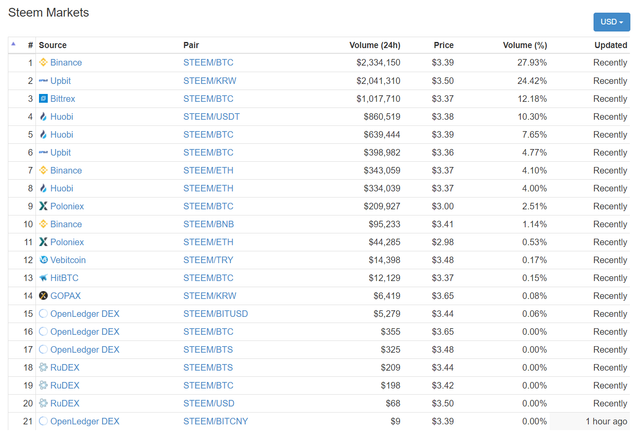Viewport: 640px width, 434px height.
Task: Click the 24.42% volume percentage
Action: pyautogui.click(x=532, y=80)
